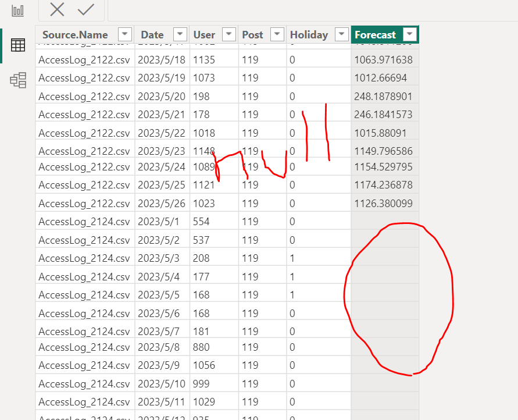Click forecast value 1174.236878

pos(383,185)
